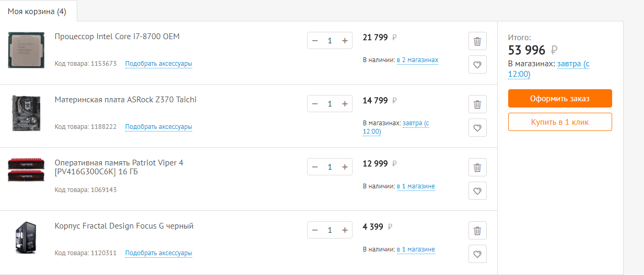Increase Patriot Viper 4 memory quantity
The height and width of the screenshot is (275, 644).
(345, 167)
